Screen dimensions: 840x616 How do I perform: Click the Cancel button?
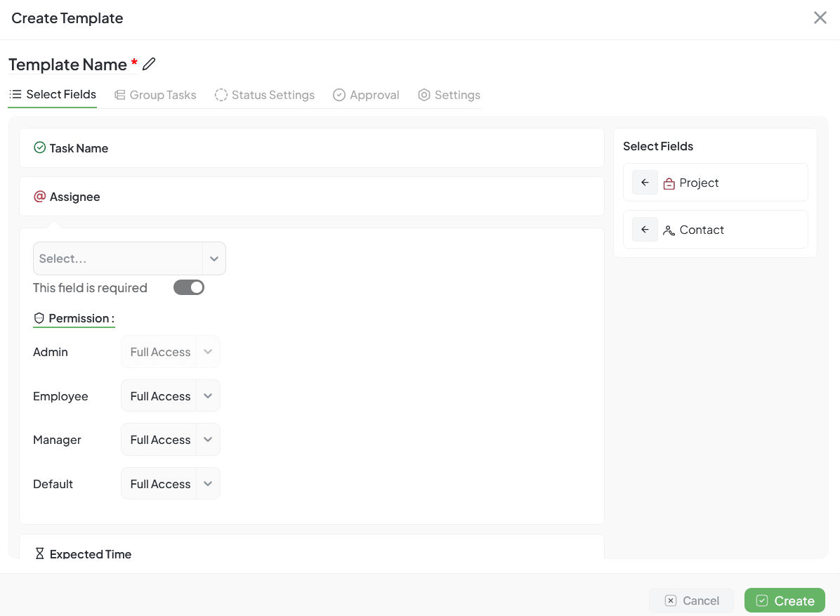(692, 601)
